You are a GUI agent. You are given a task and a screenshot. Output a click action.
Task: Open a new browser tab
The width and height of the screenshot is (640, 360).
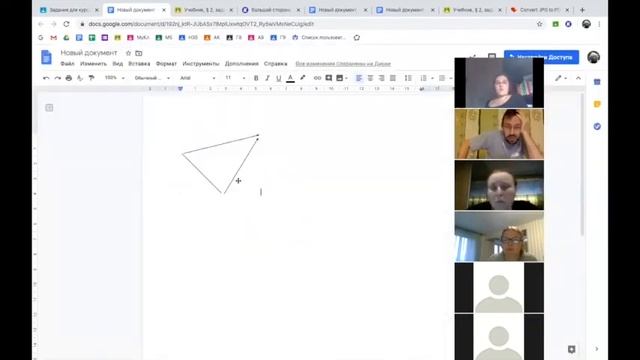tap(582, 10)
